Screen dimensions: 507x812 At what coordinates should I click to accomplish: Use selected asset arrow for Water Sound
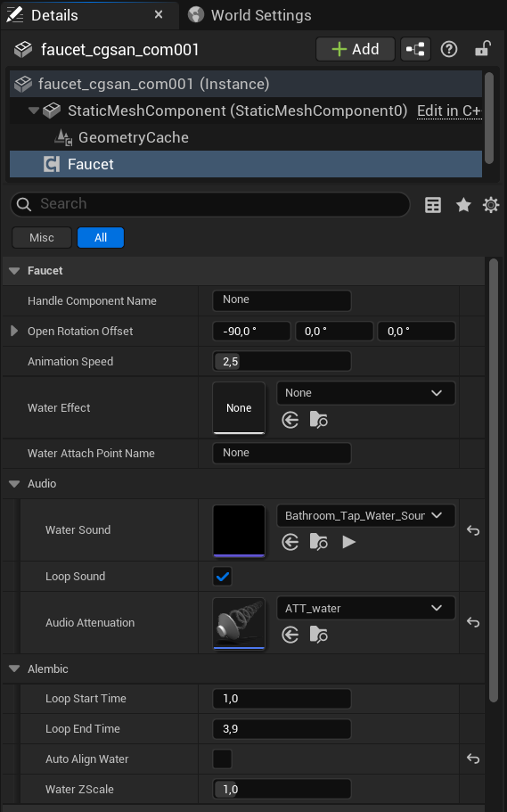point(290,542)
